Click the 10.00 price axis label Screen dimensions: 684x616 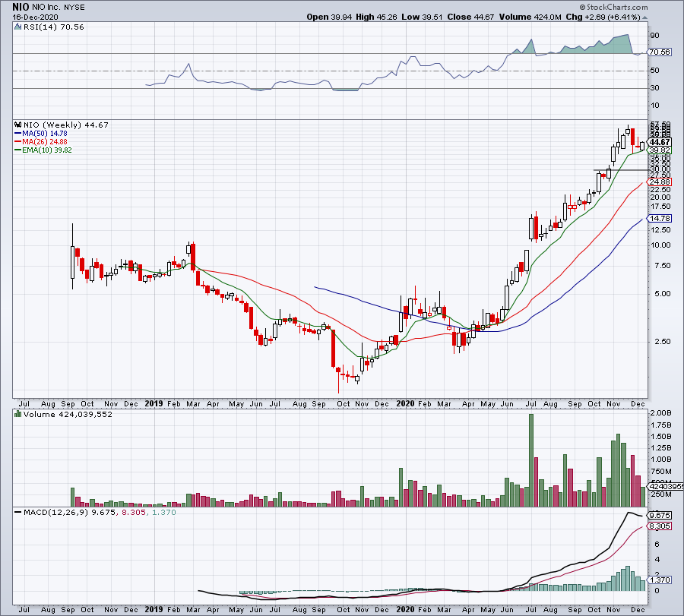click(660, 245)
